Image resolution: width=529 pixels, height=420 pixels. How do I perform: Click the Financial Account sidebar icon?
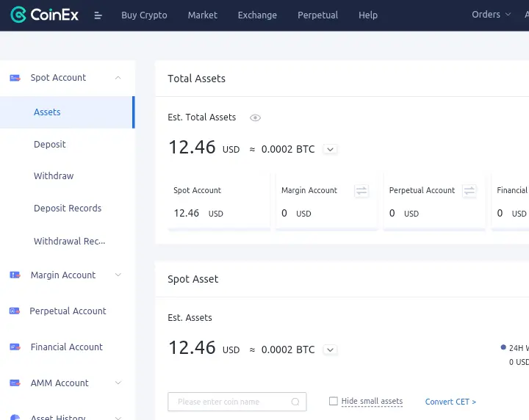[x=15, y=347]
